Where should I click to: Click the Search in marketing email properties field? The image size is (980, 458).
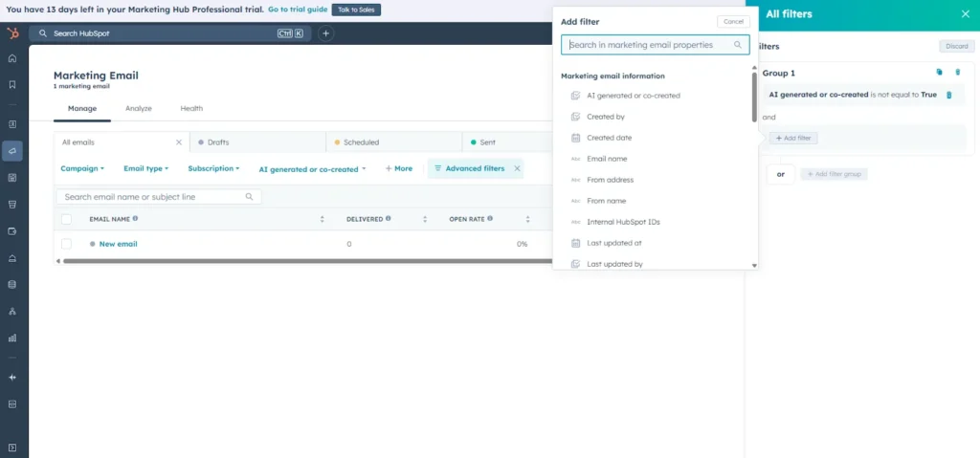pos(655,45)
